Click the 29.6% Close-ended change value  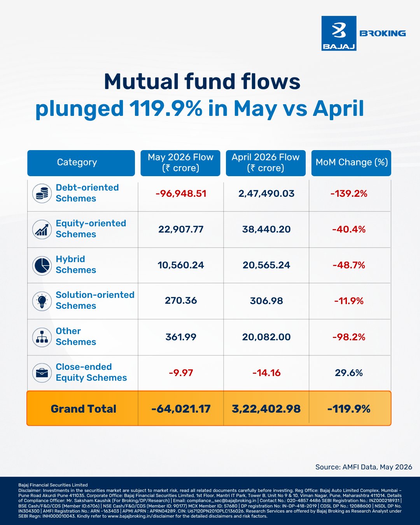point(349,373)
